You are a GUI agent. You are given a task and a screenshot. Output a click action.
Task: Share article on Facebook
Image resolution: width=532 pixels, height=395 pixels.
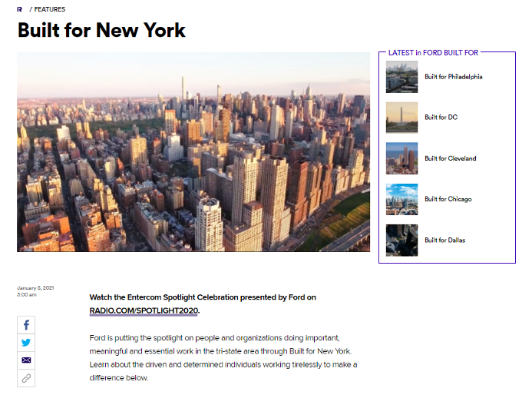(26, 325)
